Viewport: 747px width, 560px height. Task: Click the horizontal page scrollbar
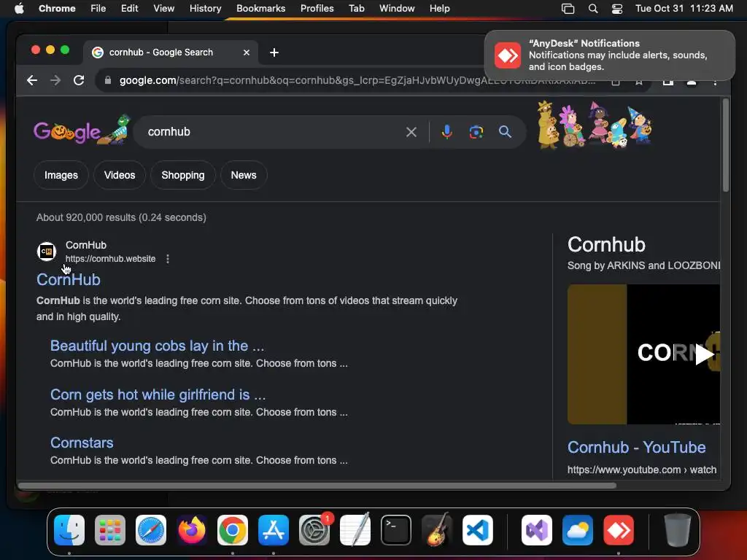click(317, 486)
